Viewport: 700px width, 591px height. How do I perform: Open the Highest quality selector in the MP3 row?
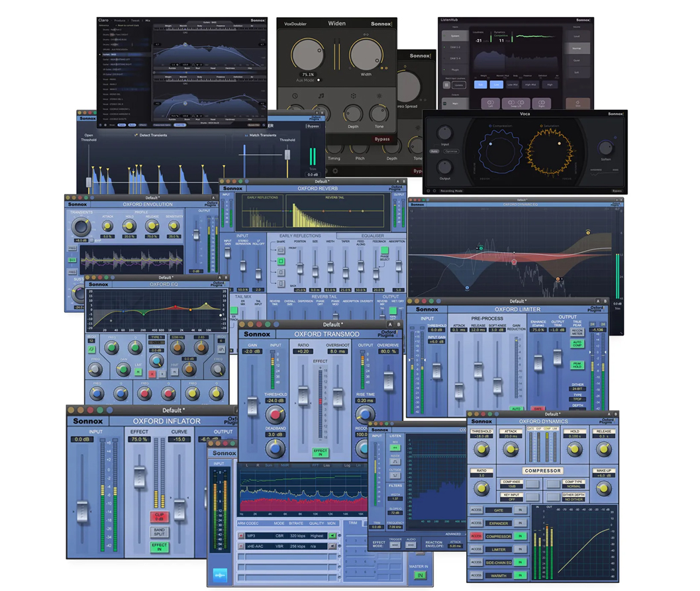[x=317, y=535]
